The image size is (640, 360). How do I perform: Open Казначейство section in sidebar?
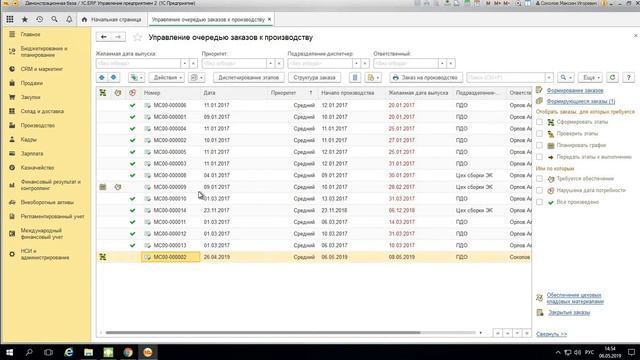click(x=37, y=168)
